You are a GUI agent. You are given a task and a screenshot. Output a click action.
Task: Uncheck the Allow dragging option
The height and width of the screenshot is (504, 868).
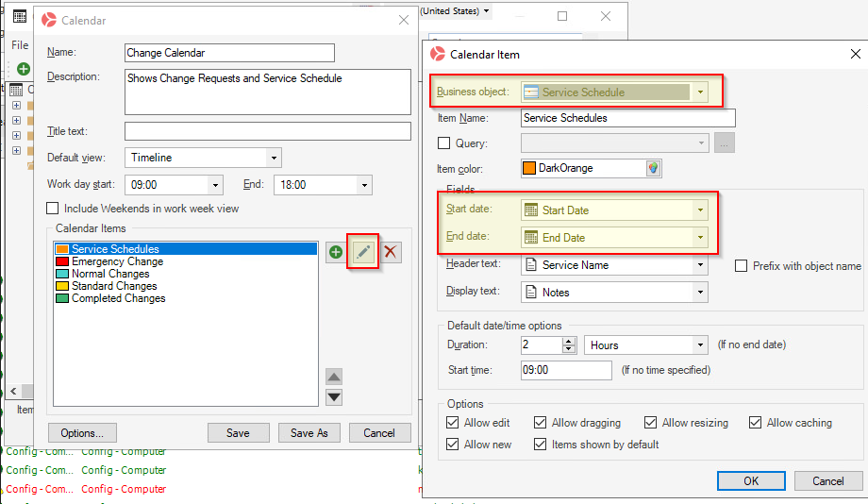540,423
